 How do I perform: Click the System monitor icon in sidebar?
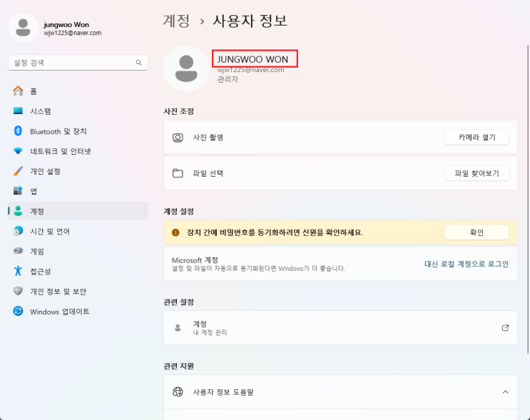(x=18, y=111)
